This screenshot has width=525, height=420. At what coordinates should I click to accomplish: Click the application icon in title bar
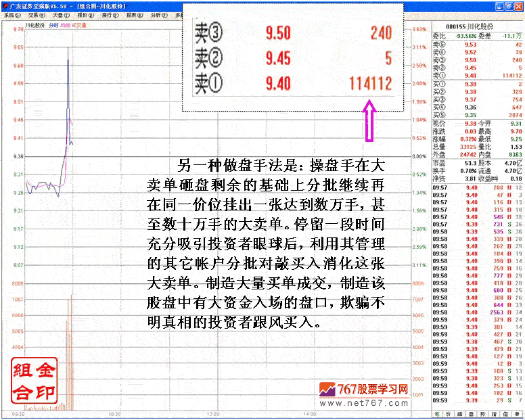(x=5, y=5)
